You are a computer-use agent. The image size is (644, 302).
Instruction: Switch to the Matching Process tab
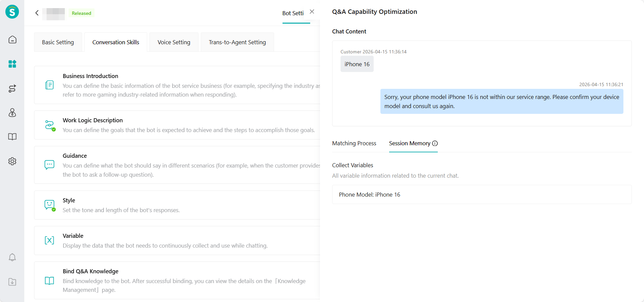(354, 143)
